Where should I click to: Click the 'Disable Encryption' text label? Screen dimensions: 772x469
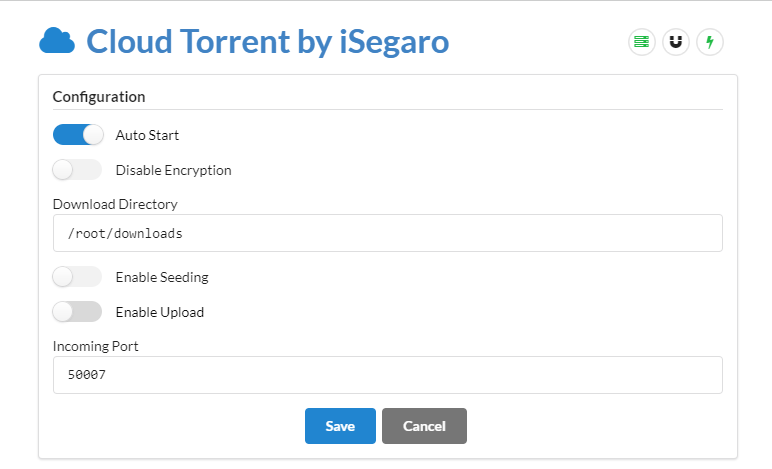173,170
